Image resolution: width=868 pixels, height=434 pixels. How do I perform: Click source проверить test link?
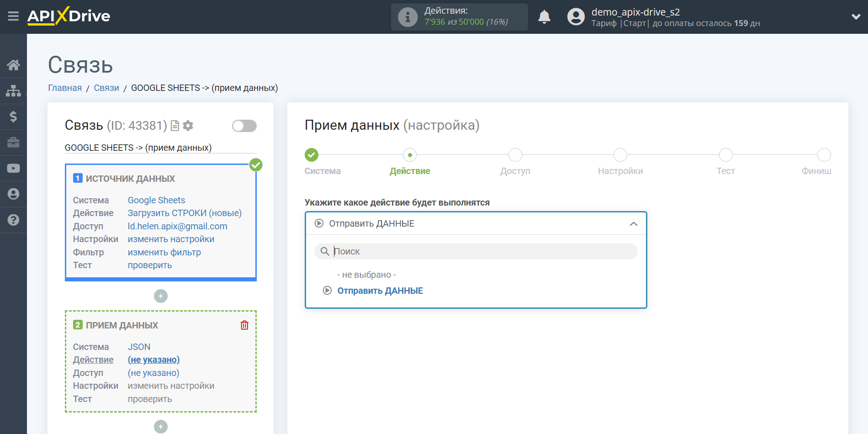click(x=150, y=265)
